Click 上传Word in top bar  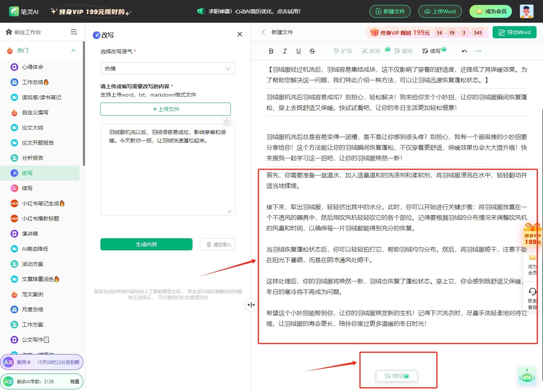(440, 11)
